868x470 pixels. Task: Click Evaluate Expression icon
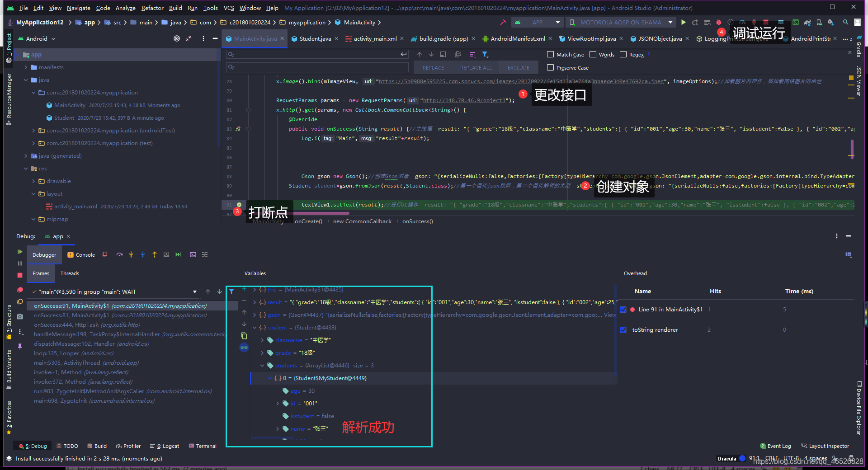[193, 254]
